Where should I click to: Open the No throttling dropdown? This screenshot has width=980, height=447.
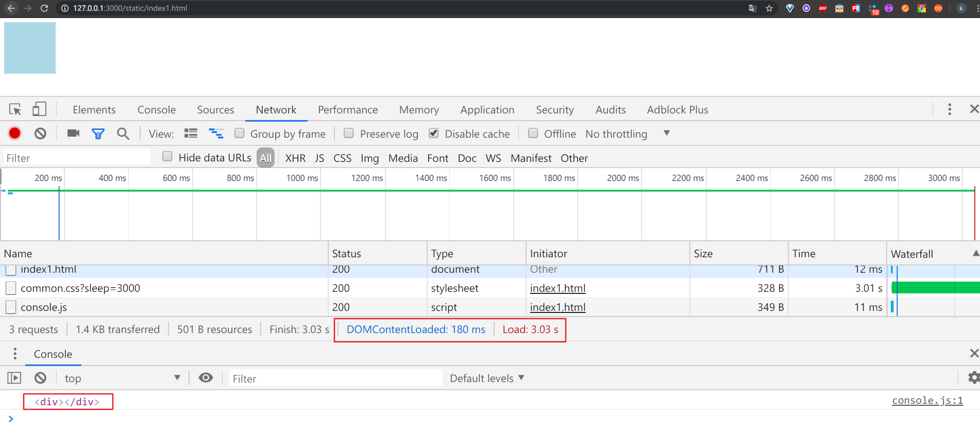coord(627,134)
